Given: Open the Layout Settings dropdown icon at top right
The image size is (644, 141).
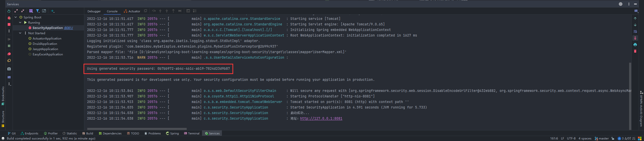Looking at the screenshot, I should tap(636, 11).
